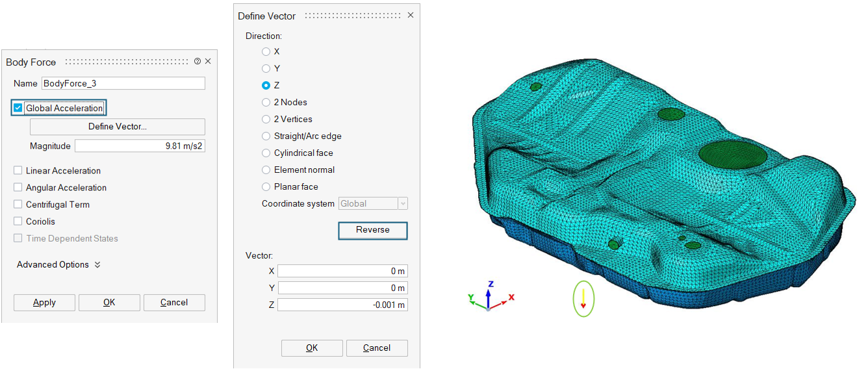Click the Reverse button
Image resolution: width=868 pixels, height=369 pixels.
pyautogui.click(x=373, y=231)
